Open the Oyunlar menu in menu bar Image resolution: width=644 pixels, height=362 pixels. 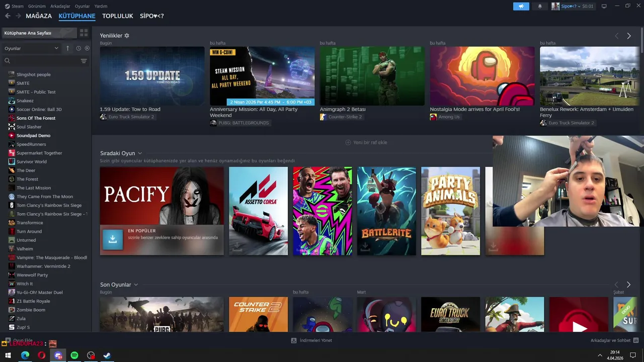coord(82,6)
